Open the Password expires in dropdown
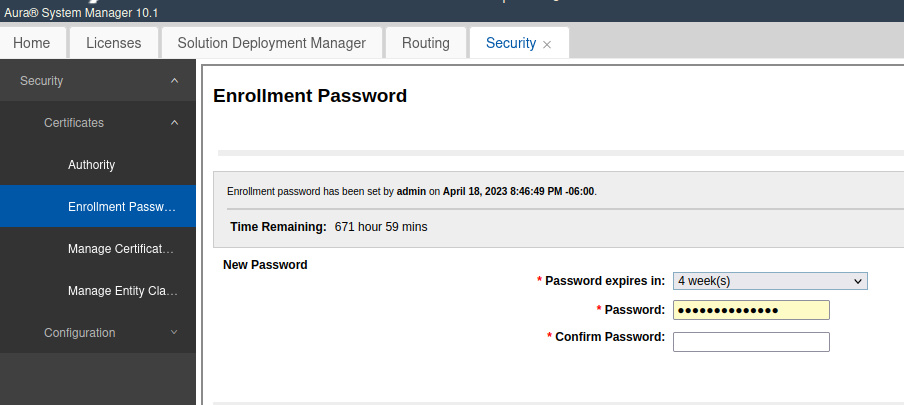 click(770, 282)
